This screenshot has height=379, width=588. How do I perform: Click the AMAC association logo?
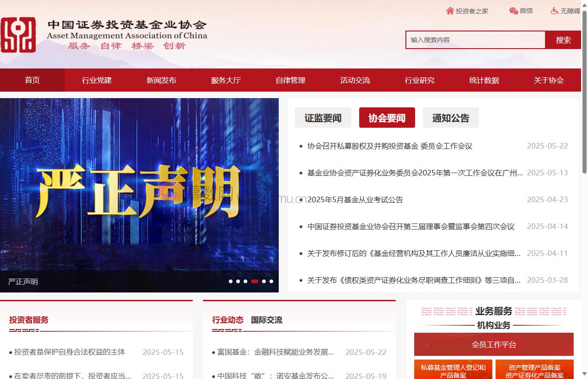pos(19,32)
